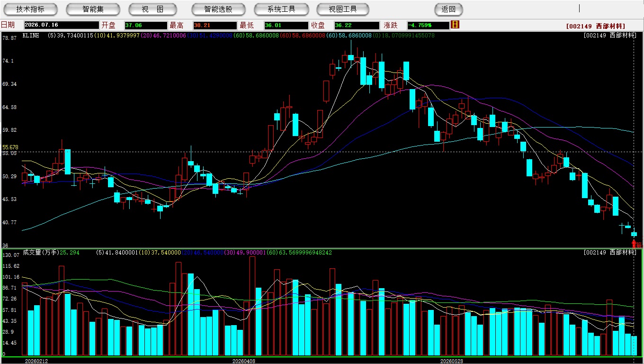Click the 成交量(万手) volume label
This screenshot has height=364, width=644.
point(41,253)
